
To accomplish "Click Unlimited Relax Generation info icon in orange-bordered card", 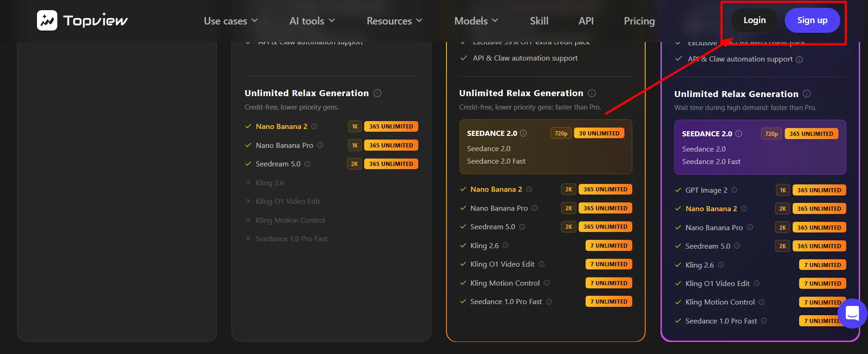I will pos(592,93).
